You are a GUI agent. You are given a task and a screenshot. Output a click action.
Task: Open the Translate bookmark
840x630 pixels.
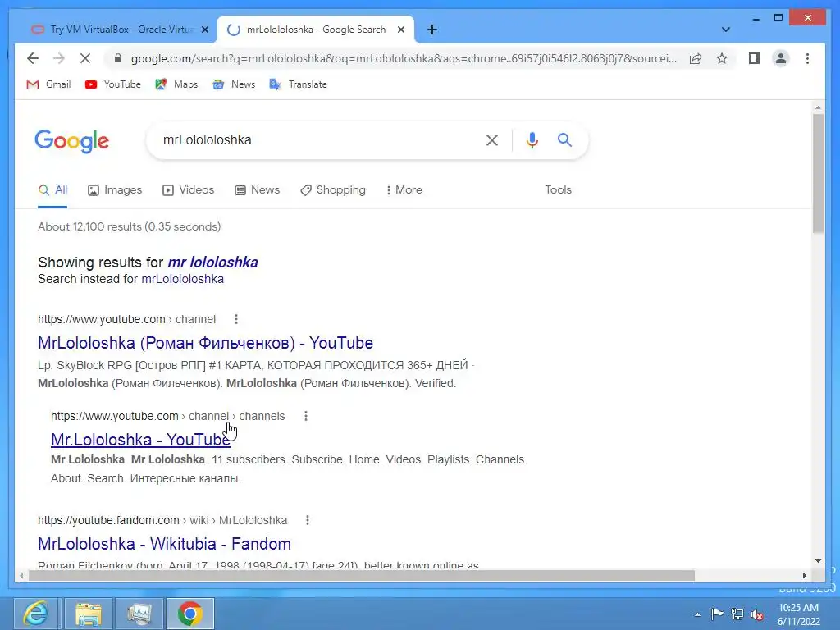pyautogui.click(x=298, y=84)
